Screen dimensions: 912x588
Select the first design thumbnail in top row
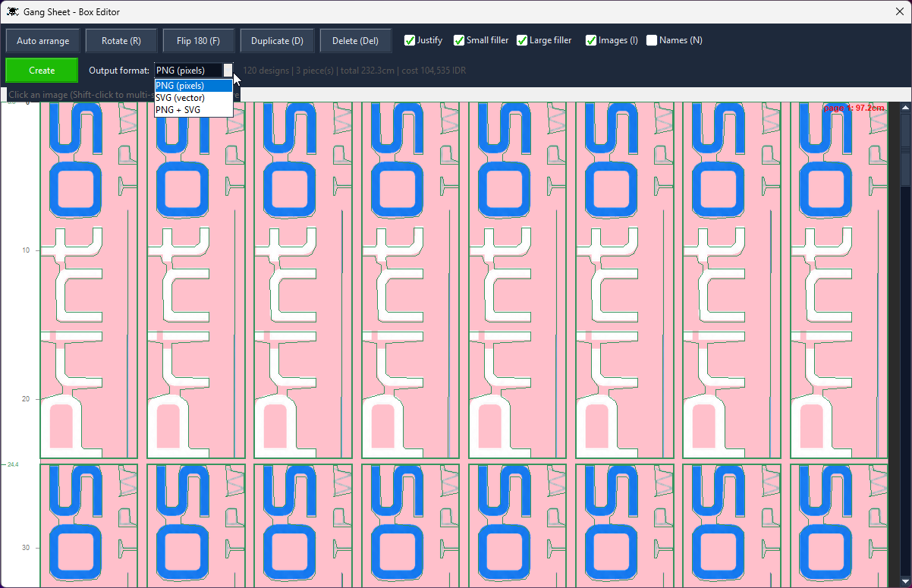(x=89, y=280)
